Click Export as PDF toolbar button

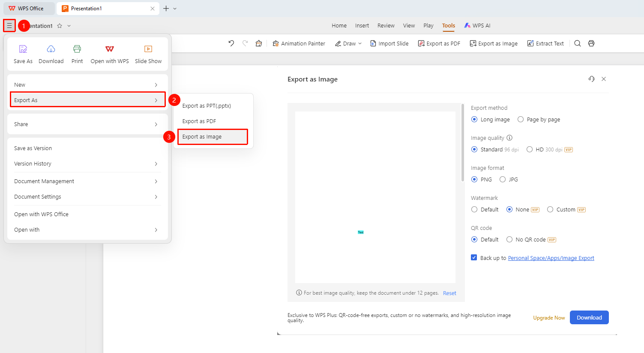click(439, 43)
